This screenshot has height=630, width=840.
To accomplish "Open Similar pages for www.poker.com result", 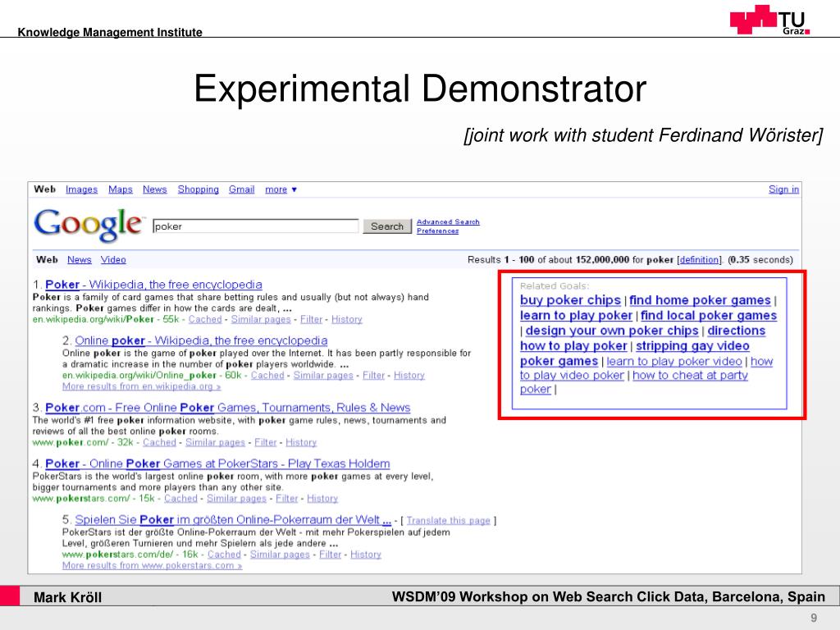I will click(x=215, y=442).
